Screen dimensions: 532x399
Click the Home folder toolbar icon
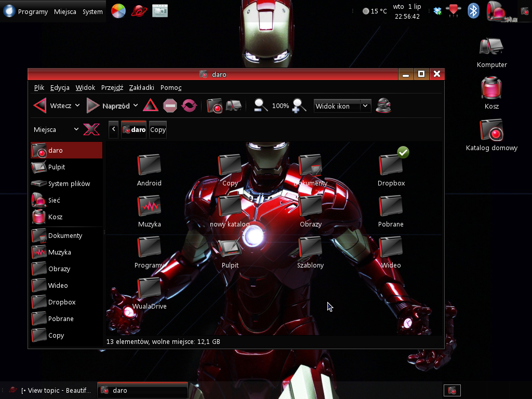click(215, 105)
